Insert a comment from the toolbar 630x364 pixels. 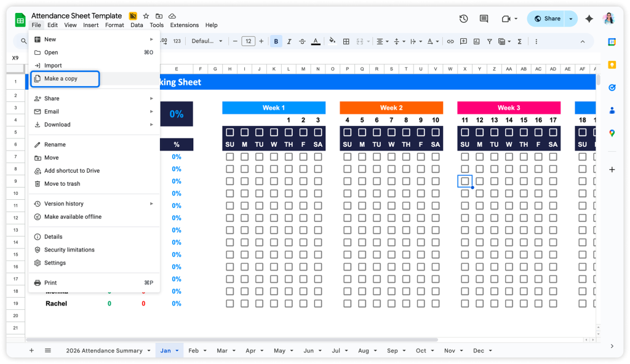(463, 41)
